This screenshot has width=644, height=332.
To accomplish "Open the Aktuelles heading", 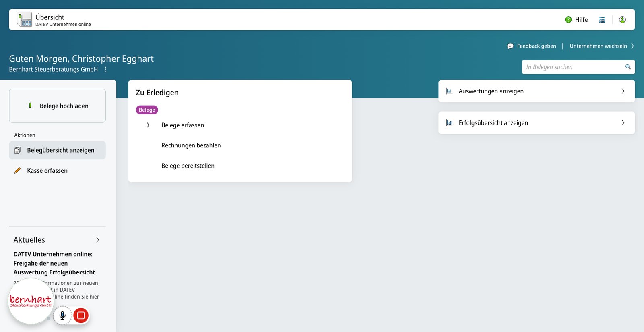I will (x=29, y=240).
